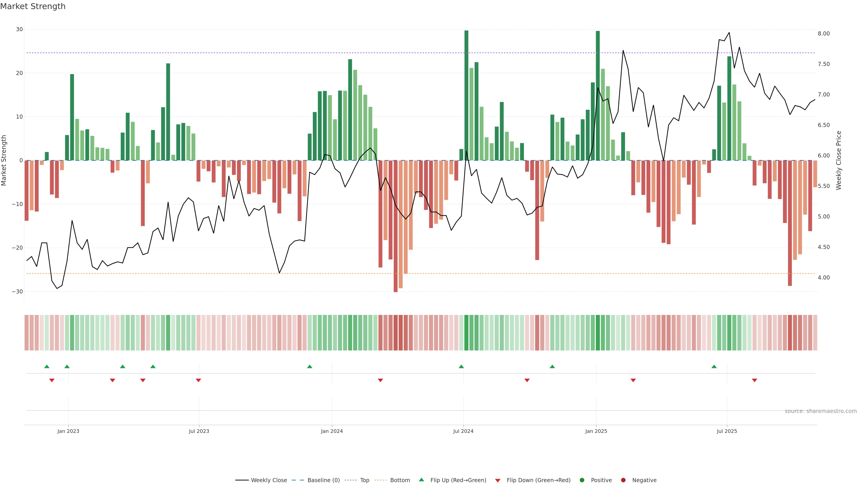Click the flip-up triangle just before Jul 2024
Viewport: 868px width, 488px height.
pos(461,366)
